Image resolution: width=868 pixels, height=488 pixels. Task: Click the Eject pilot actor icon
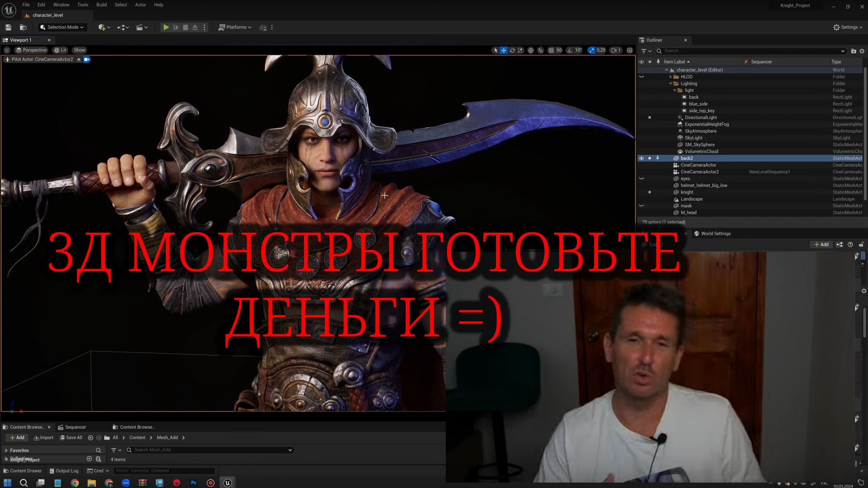tap(79, 59)
